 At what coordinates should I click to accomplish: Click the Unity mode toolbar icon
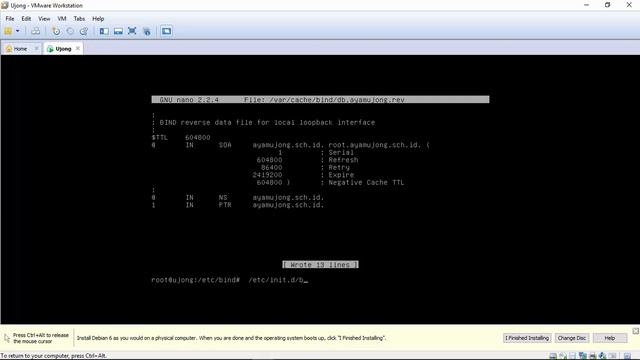click(147, 31)
